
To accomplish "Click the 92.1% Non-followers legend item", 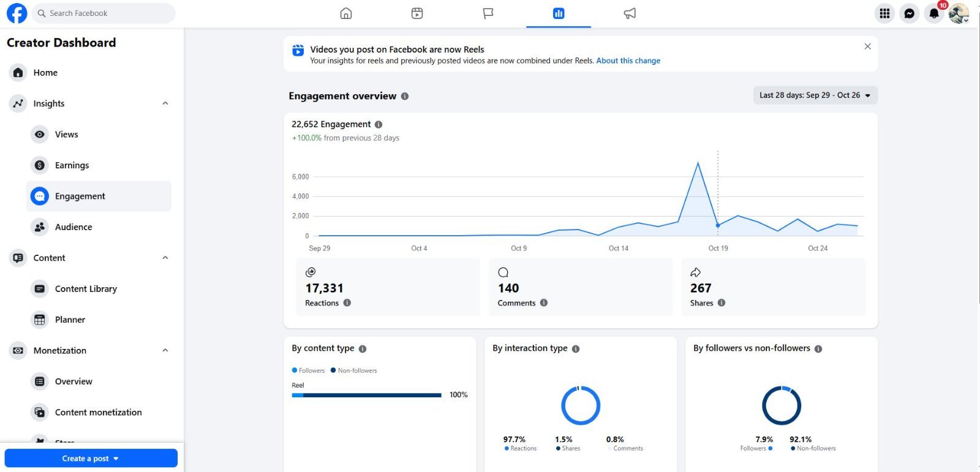I will [812, 444].
